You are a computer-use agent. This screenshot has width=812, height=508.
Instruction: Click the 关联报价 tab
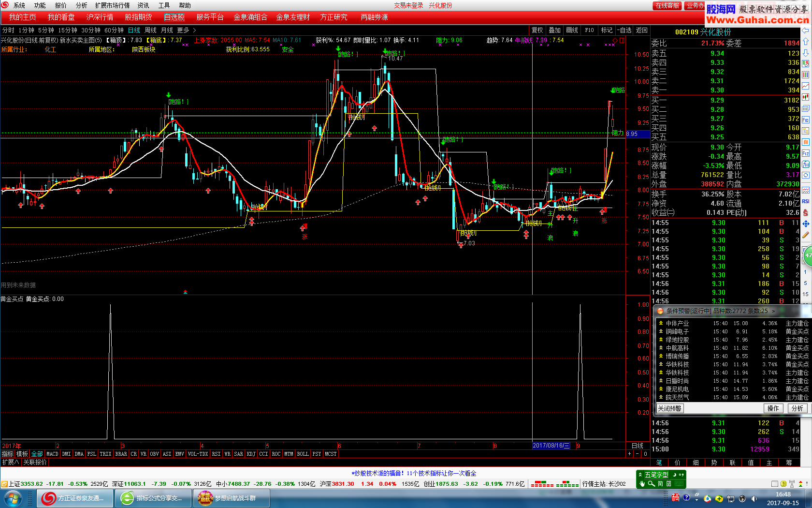click(x=35, y=462)
